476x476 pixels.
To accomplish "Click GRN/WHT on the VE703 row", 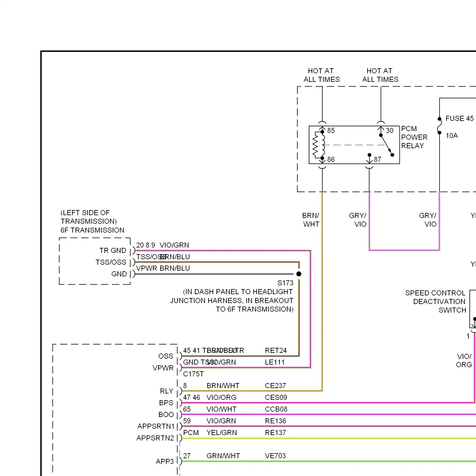I will 223,456.
